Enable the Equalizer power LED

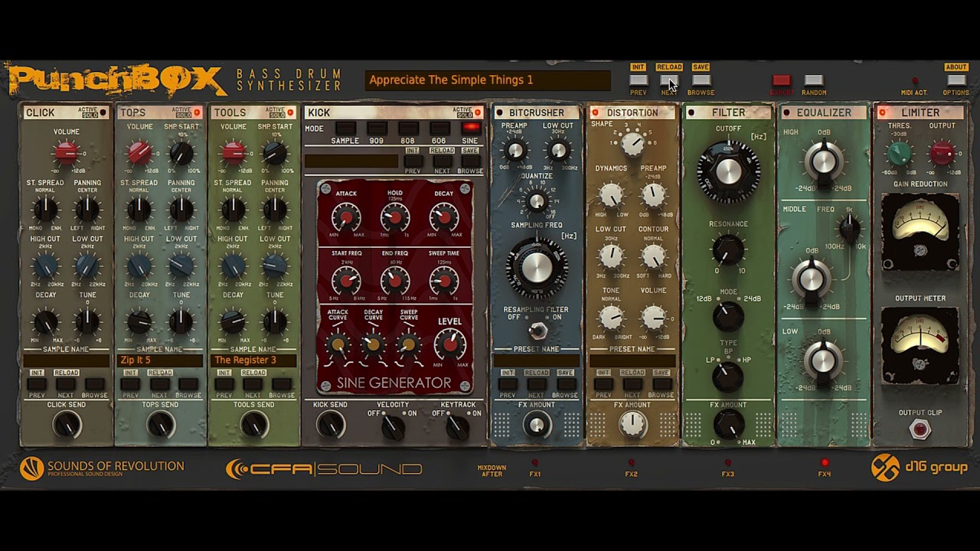point(786,112)
